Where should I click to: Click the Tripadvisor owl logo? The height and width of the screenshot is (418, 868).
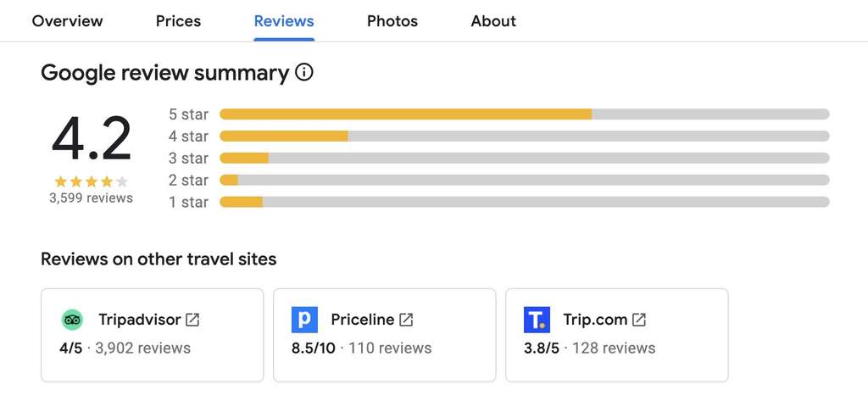click(x=72, y=320)
